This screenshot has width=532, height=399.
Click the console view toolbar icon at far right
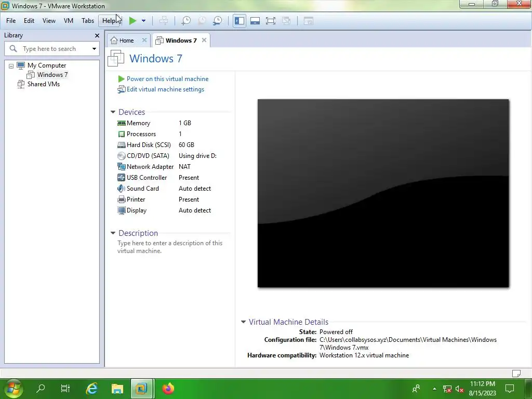[309, 21]
